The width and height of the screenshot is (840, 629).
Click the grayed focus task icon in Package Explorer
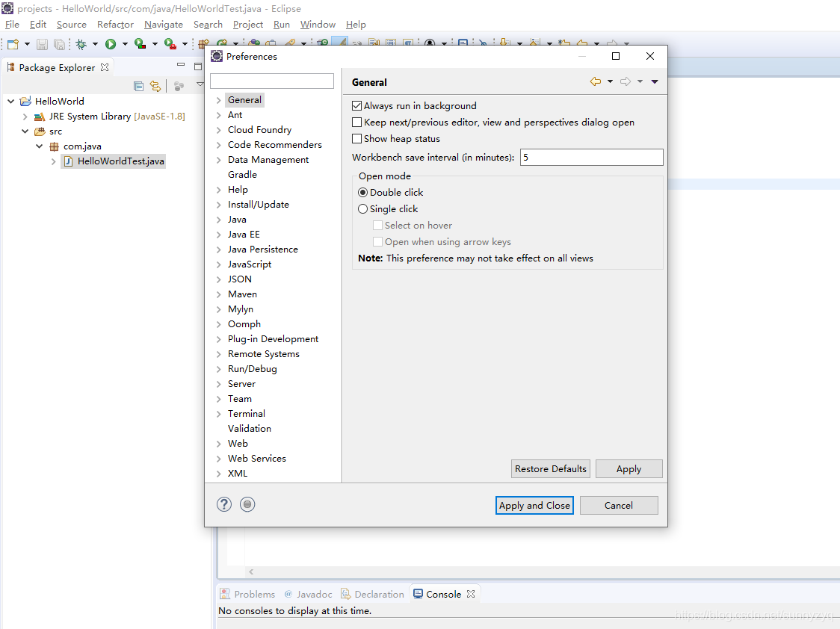pyautogui.click(x=179, y=86)
